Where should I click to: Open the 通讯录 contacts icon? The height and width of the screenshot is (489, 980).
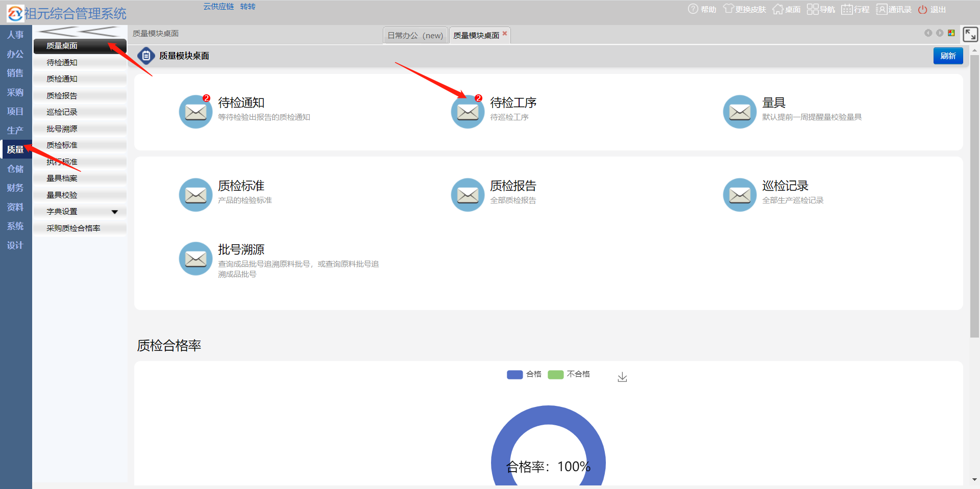click(881, 9)
